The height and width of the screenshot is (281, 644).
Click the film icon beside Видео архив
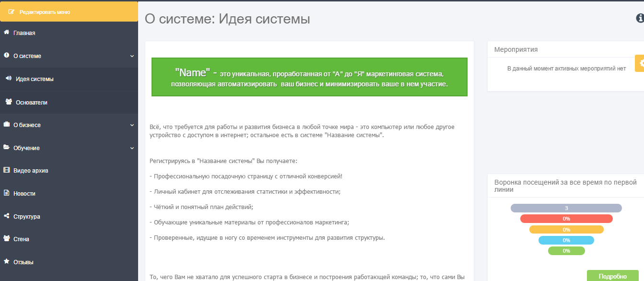tap(7, 170)
